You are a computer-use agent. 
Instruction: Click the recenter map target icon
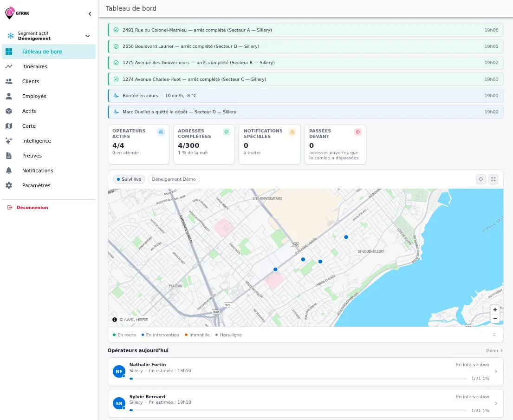point(481,179)
